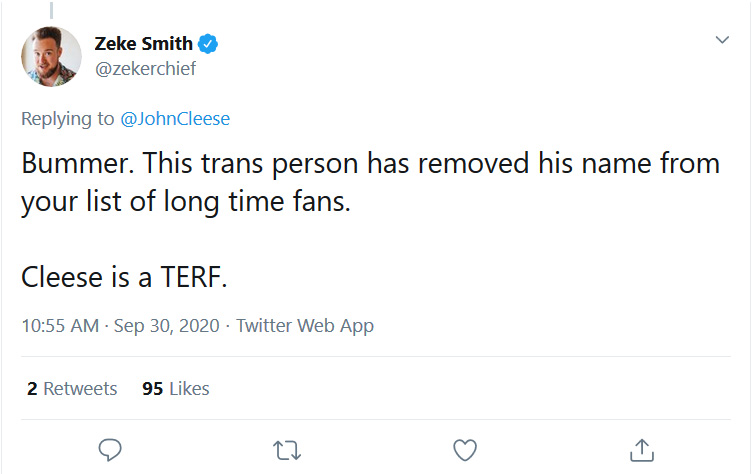Open the share tweet options icon
The width and height of the screenshot is (752, 474).
pyautogui.click(x=642, y=450)
